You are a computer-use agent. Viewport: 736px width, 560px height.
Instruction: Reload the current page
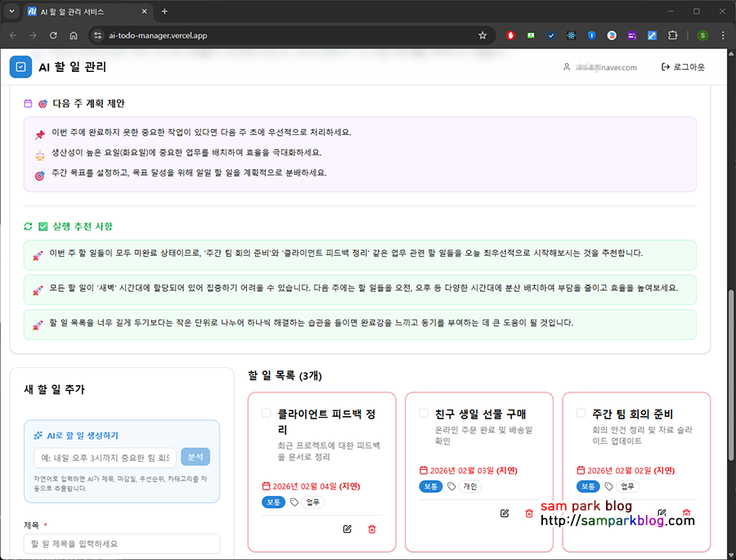coord(53,35)
